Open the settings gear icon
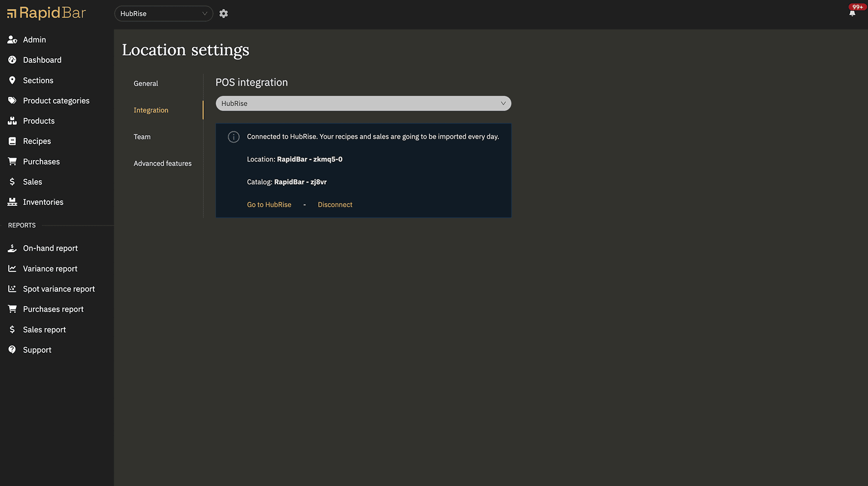868x486 pixels. pos(224,14)
